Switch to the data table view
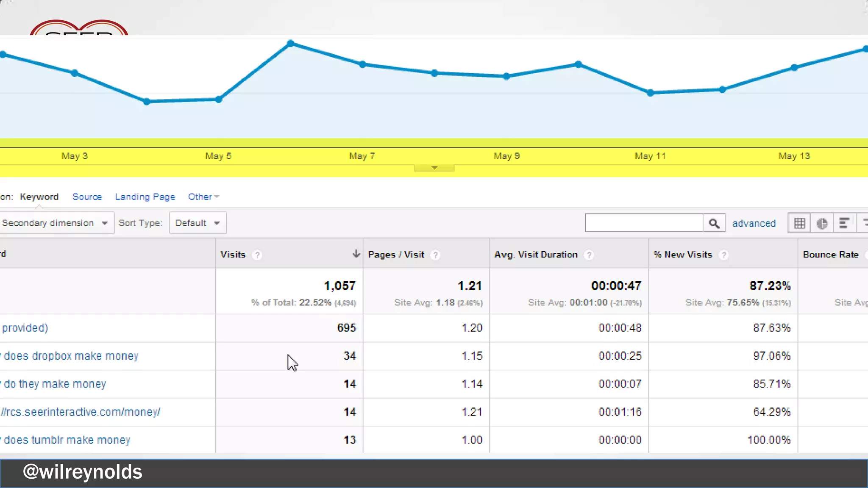 (799, 223)
